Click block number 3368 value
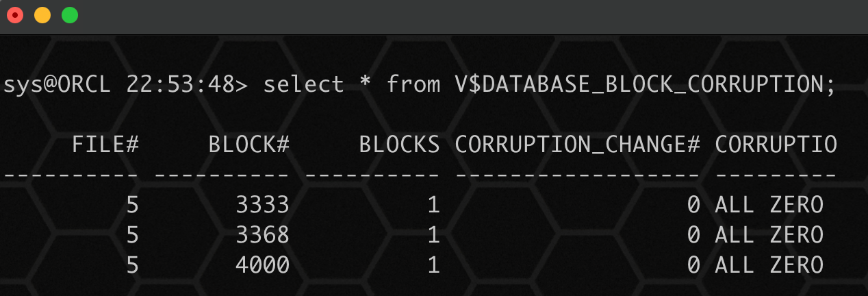Image resolution: width=868 pixels, height=296 pixels. (x=263, y=235)
